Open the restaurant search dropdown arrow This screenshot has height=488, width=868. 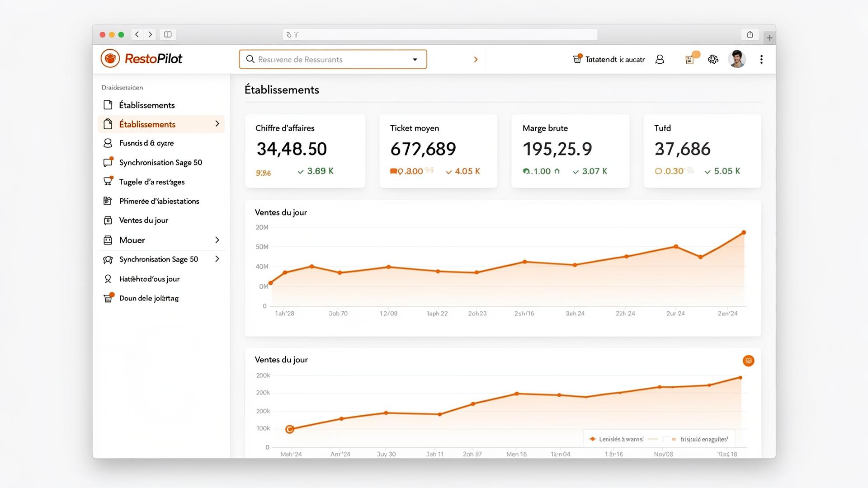415,60
